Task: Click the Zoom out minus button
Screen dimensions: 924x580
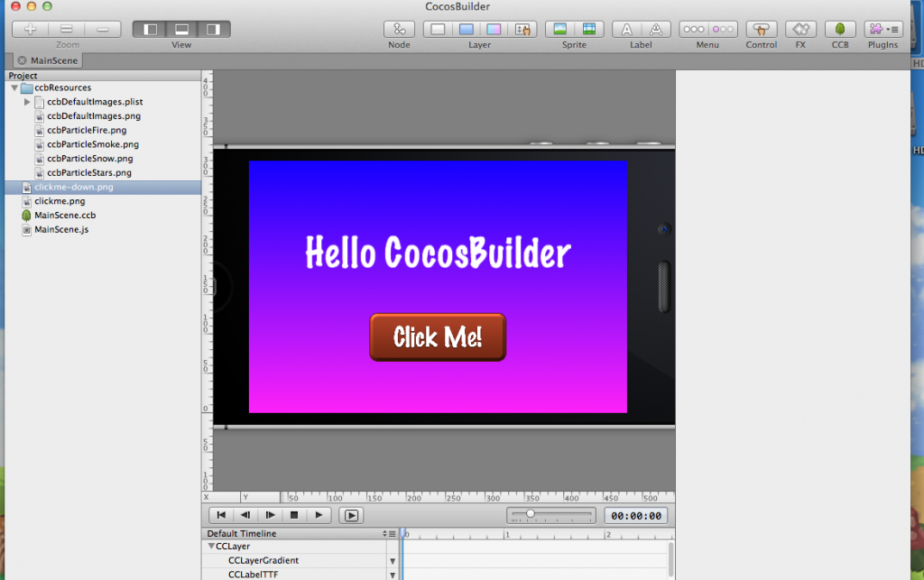Action: (x=103, y=29)
